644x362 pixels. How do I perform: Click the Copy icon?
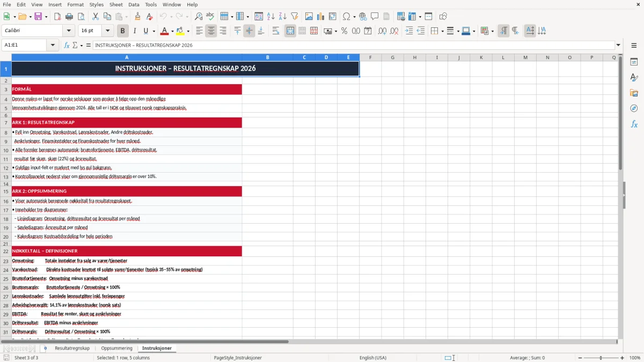107,17
